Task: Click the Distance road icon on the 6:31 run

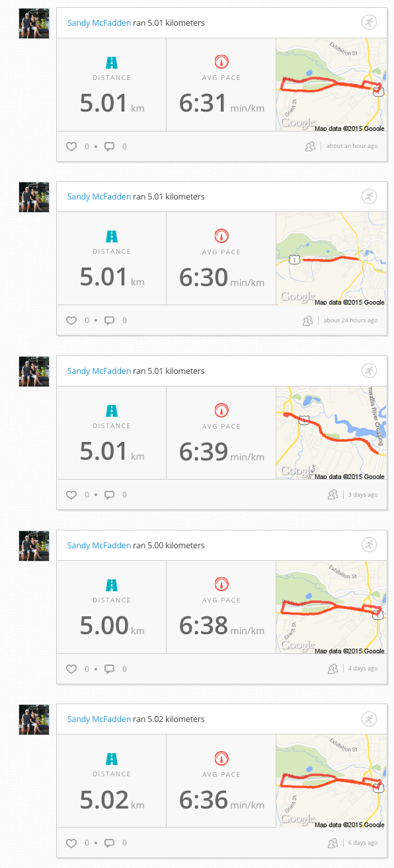Action: pos(111,61)
